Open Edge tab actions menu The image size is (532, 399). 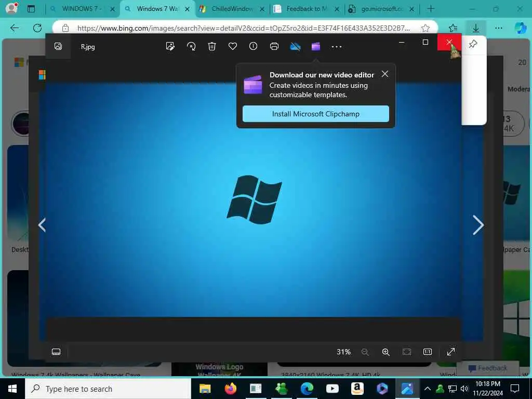pyautogui.click(x=31, y=9)
